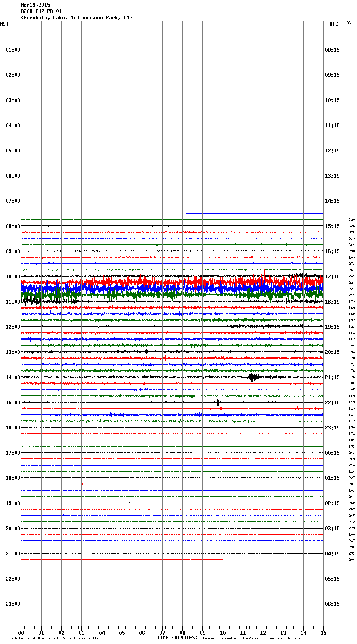This screenshot has height=644, width=357.
Task: Click the 17:15 UTC time label
Action: click(x=332, y=277)
